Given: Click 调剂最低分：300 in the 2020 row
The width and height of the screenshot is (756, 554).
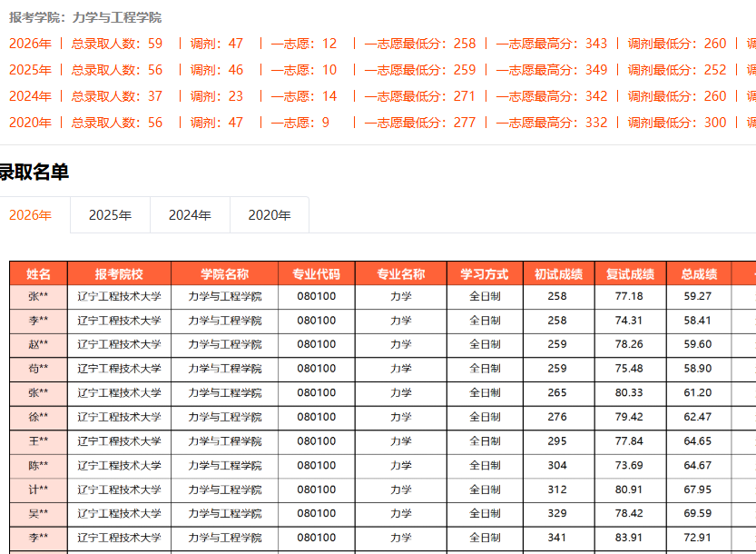Looking at the screenshot, I should [x=677, y=123].
